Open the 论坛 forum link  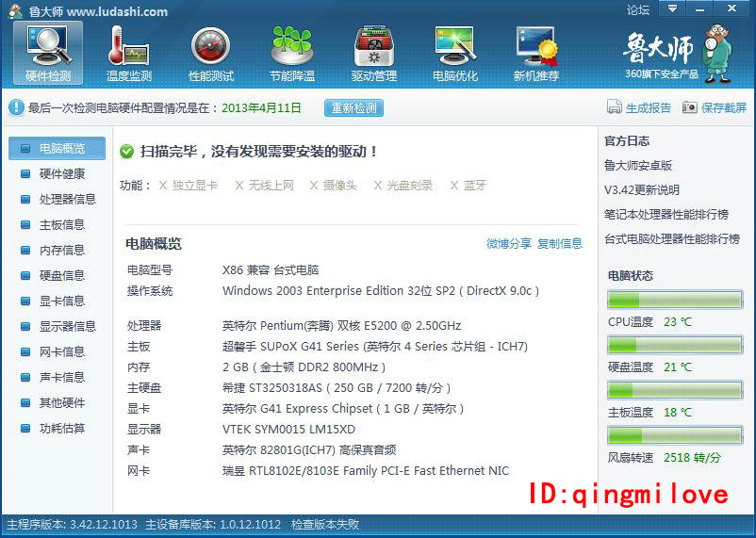coord(638,9)
